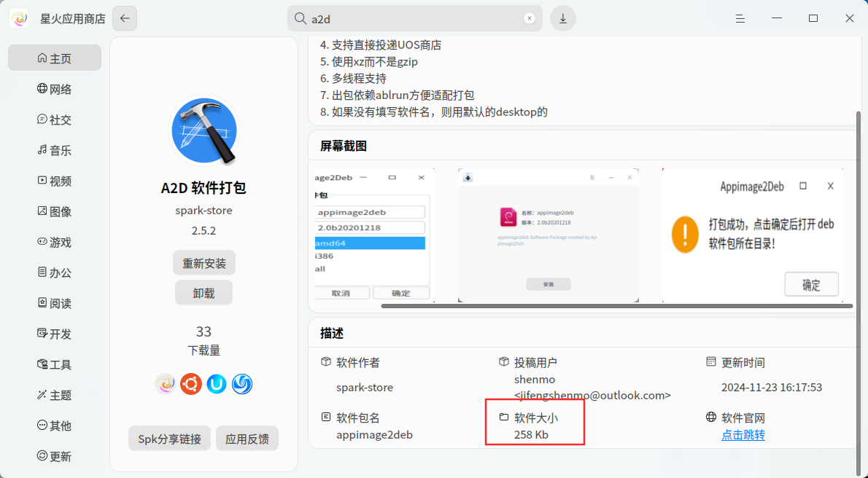Open the 更新 updates page
The width and height of the screenshot is (868, 478).
click(x=54, y=456)
